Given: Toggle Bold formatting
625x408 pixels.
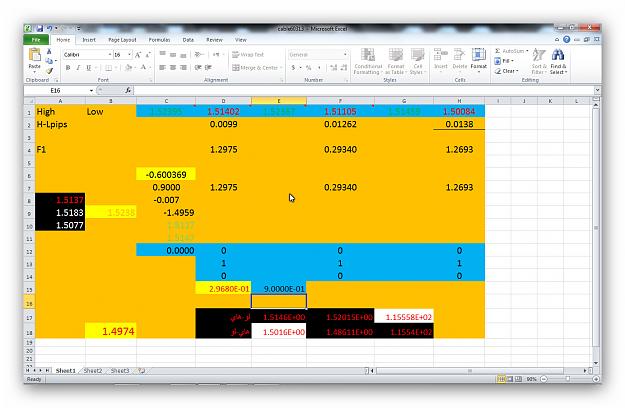Looking at the screenshot, I should point(68,68).
